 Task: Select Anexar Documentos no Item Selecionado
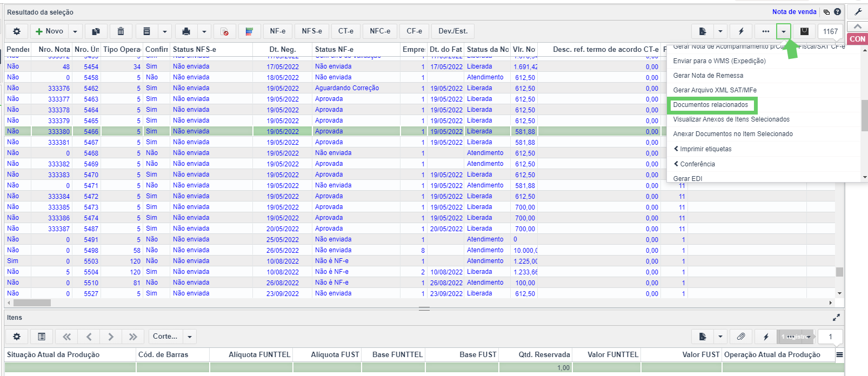[732, 134]
